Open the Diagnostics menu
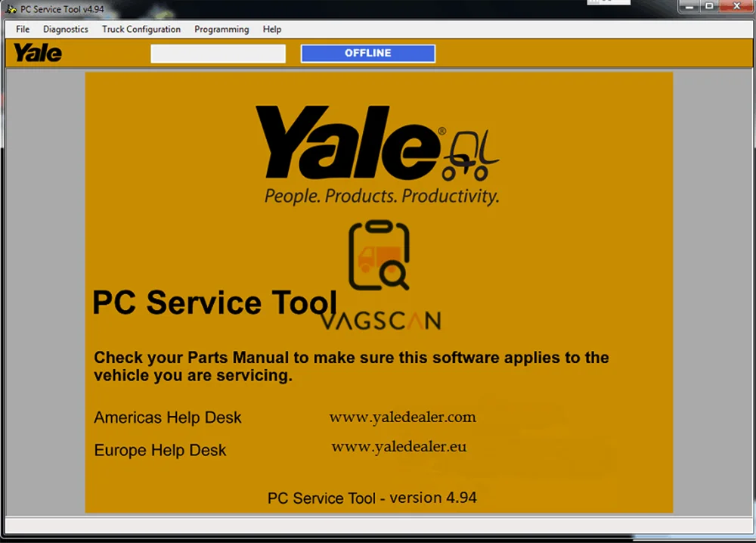Image resolution: width=756 pixels, height=543 pixels. click(66, 29)
